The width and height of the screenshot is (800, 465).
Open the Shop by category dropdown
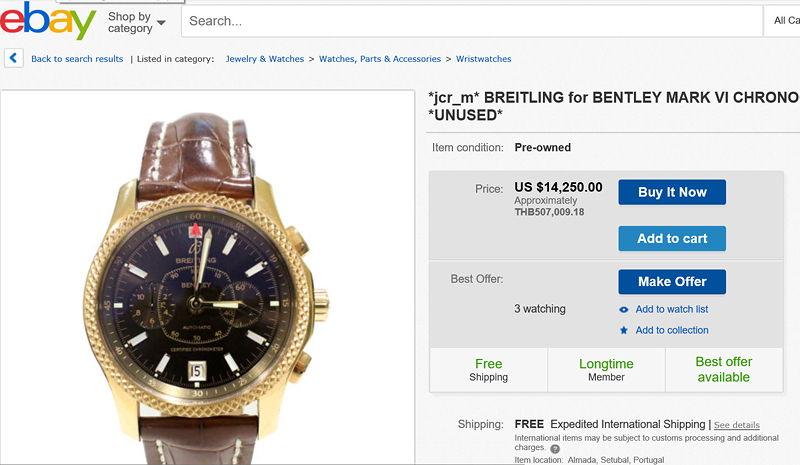[136, 22]
